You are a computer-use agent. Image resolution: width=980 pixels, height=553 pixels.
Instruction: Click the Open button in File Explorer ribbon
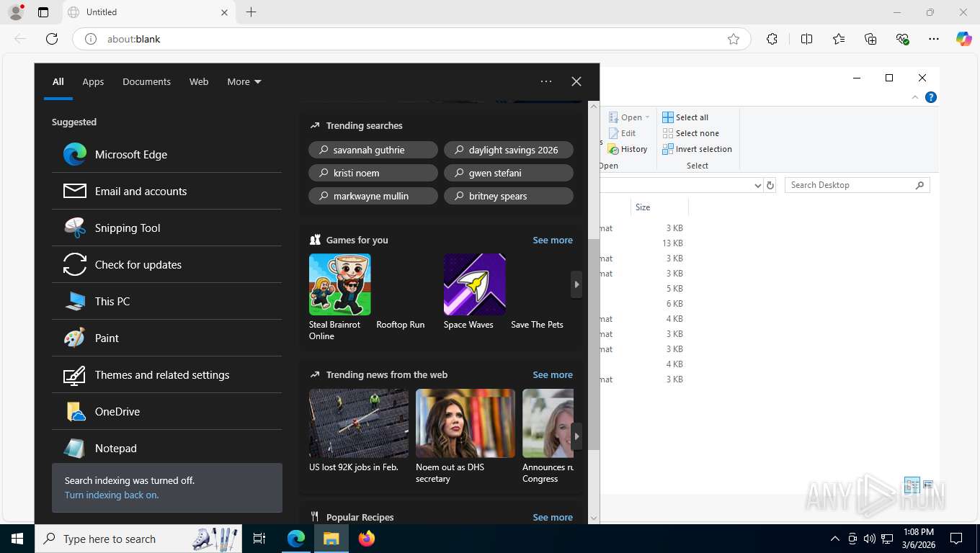(628, 117)
